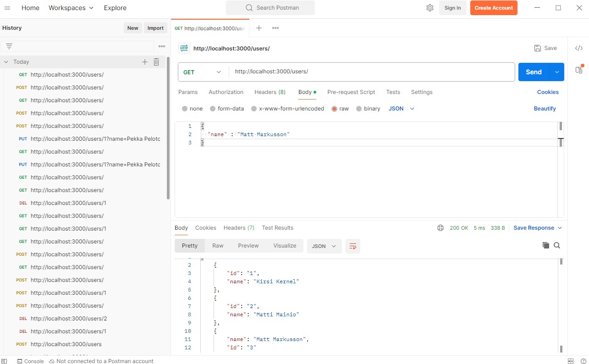Click the request URL input field

(x=371, y=72)
